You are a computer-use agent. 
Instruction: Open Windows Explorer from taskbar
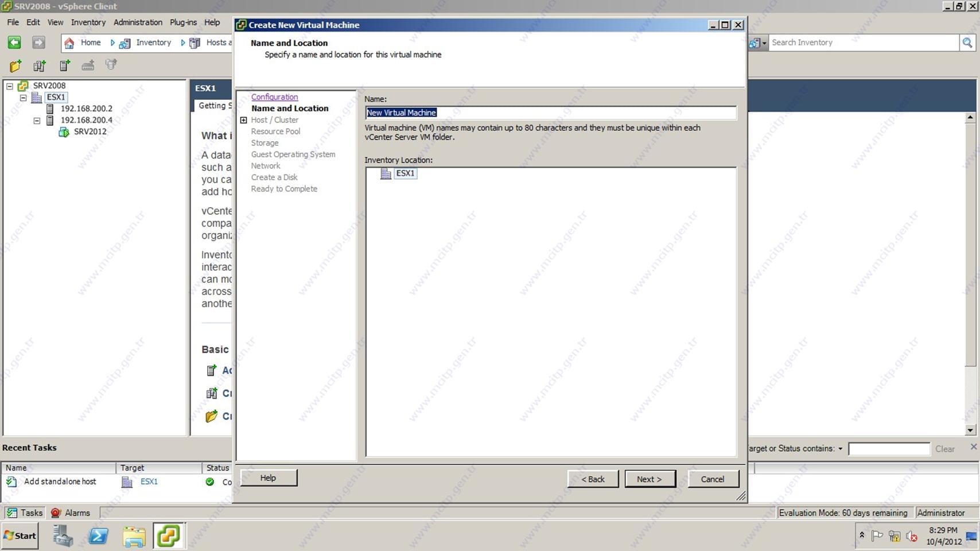[134, 536]
